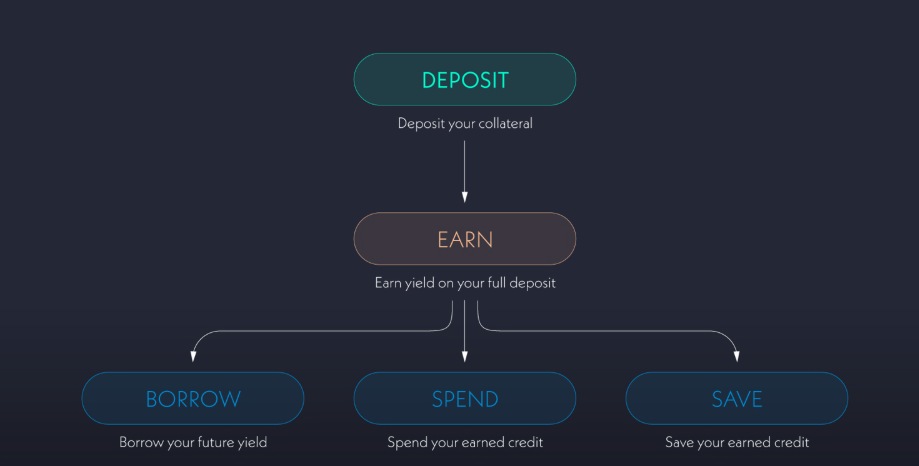The height and width of the screenshot is (466, 919).
Task: Click the 'Borrow your future yield' caption
Action: tap(192, 442)
